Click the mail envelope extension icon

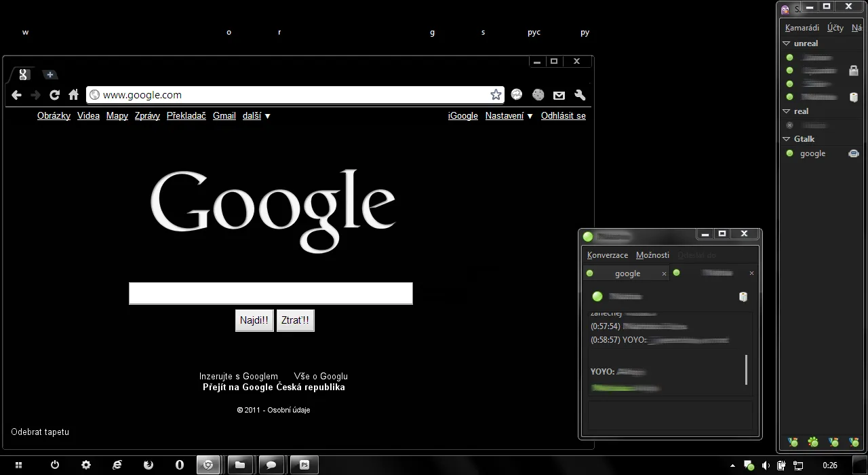(559, 95)
